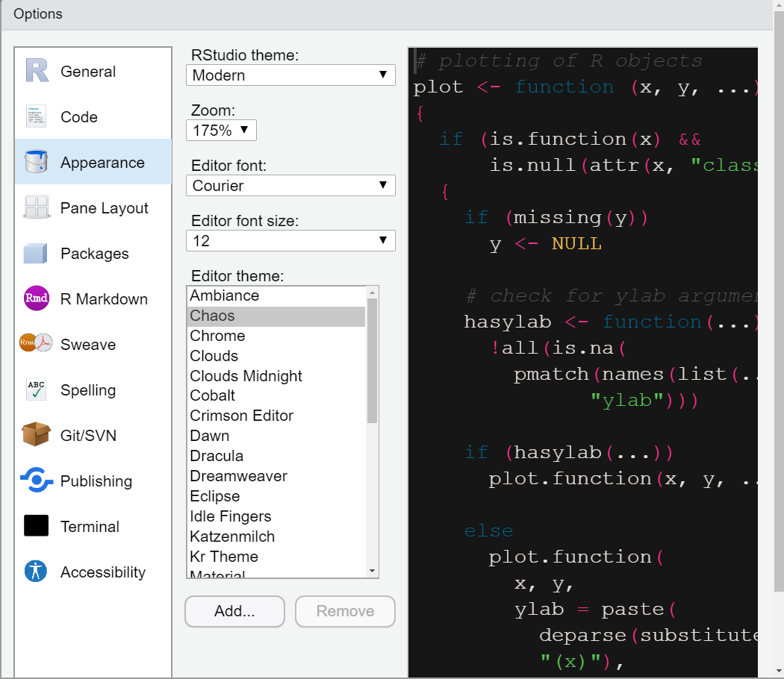Click the Appearance paint bucket icon
784x679 pixels.
[36, 162]
